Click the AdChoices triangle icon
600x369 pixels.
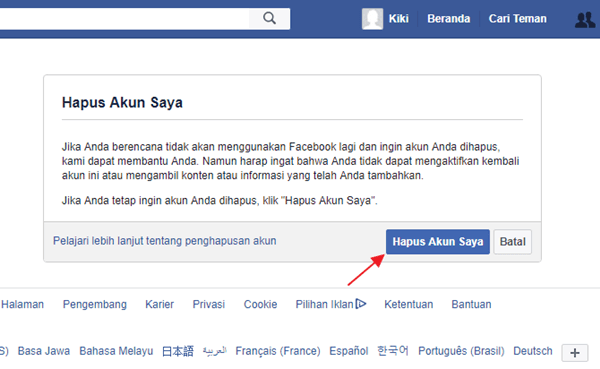click(x=361, y=304)
